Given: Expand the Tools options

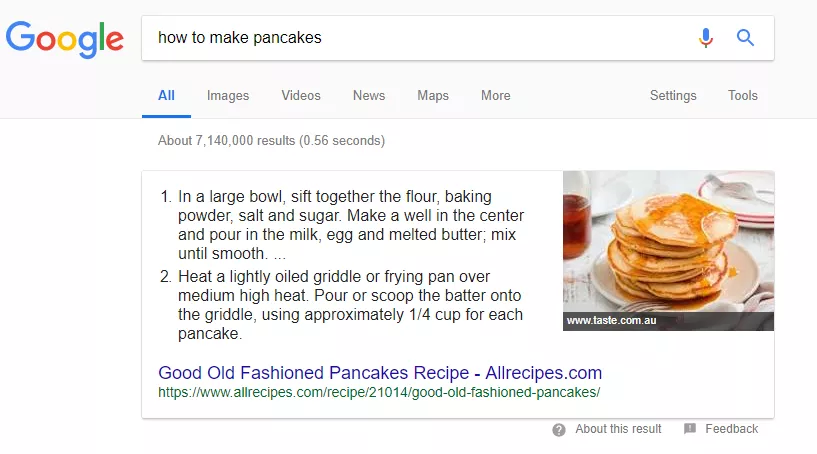Looking at the screenshot, I should coord(742,95).
